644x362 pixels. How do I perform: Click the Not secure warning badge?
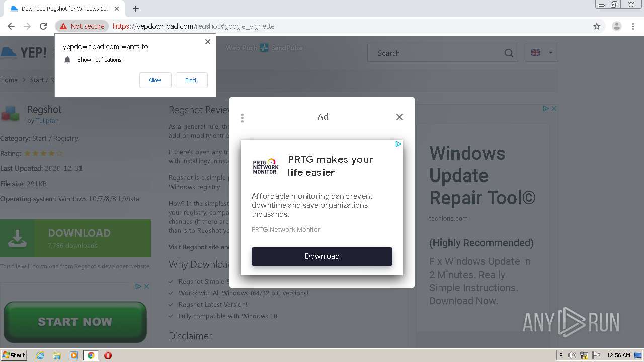pos(82,26)
